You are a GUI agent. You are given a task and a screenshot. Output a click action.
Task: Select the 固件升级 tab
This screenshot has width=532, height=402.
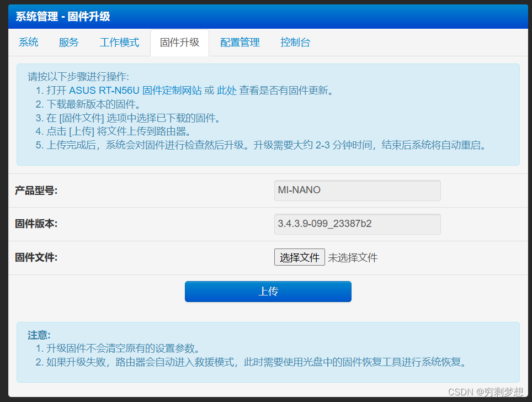[179, 43]
